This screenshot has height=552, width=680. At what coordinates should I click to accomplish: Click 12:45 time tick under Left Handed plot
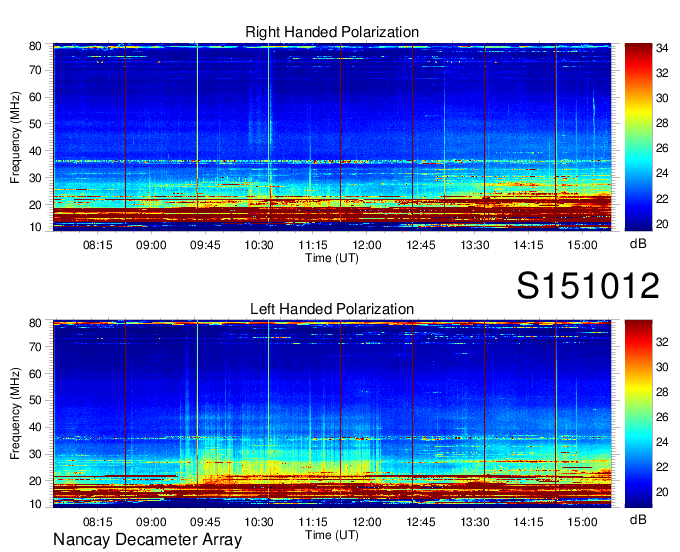click(x=421, y=522)
